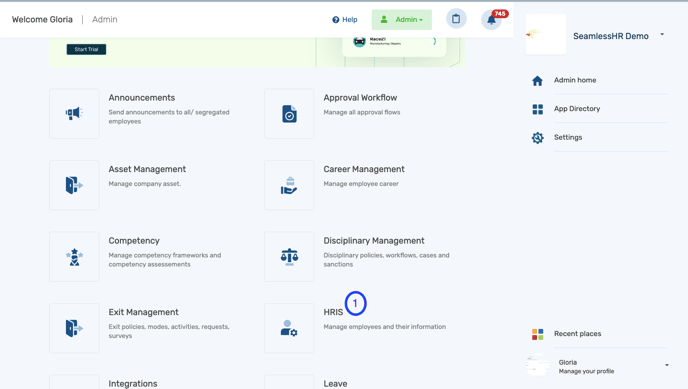Click the Settings gear icon
This screenshot has width=688, height=389.
pos(538,138)
